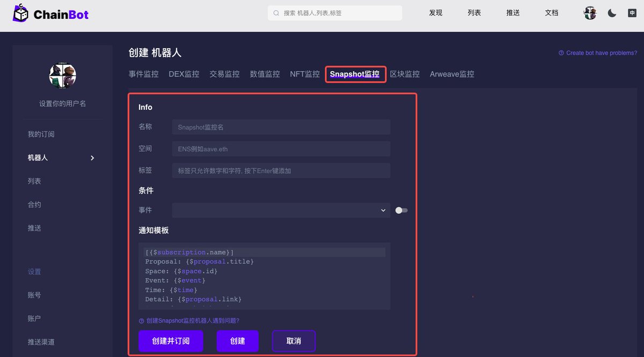
Task: Open the Create bot have problems link
Action: 602,53
